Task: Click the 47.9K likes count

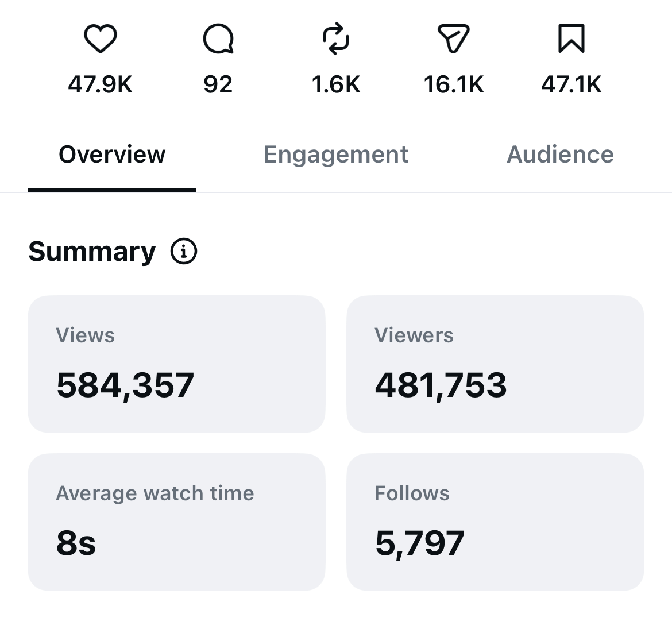Action: tap(101, 84)
